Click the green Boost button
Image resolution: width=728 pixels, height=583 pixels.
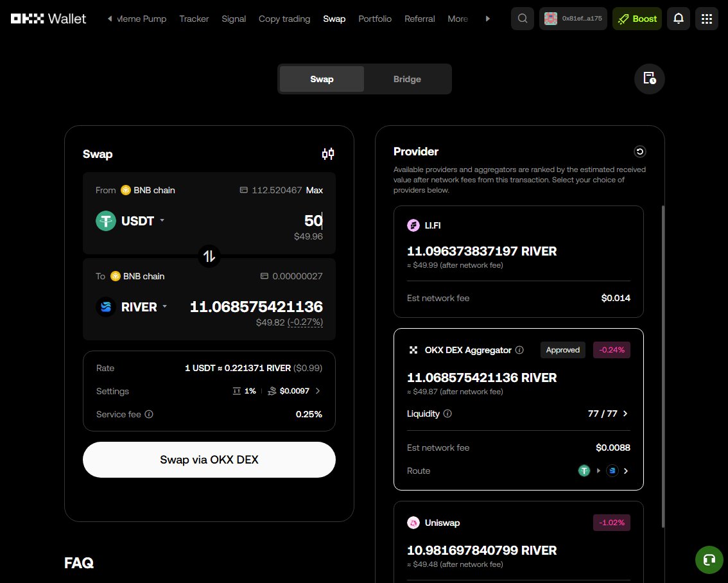point(637,19)
